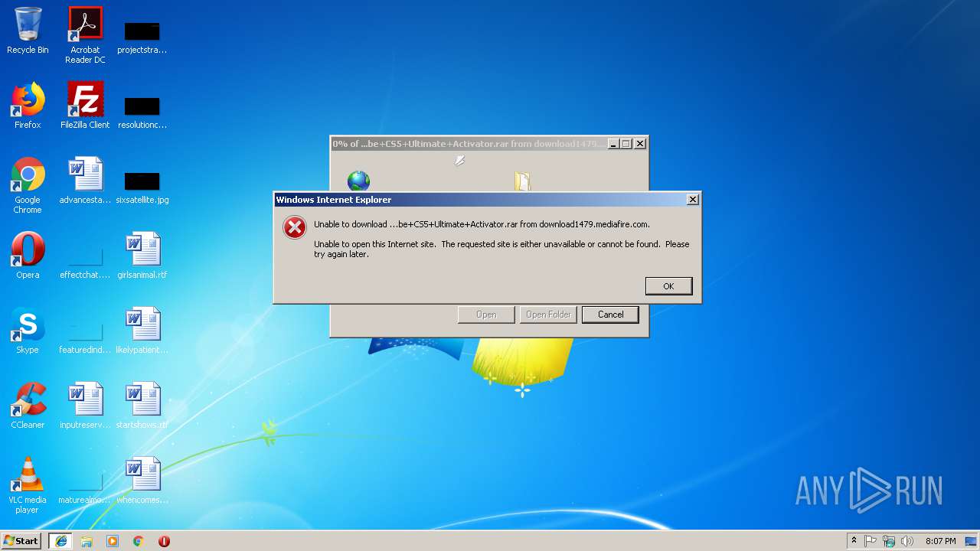This screenshot has height=551, width=980.
Task: Click OK in the Internet Explorer error dialog
Action: tap(668, 285)
